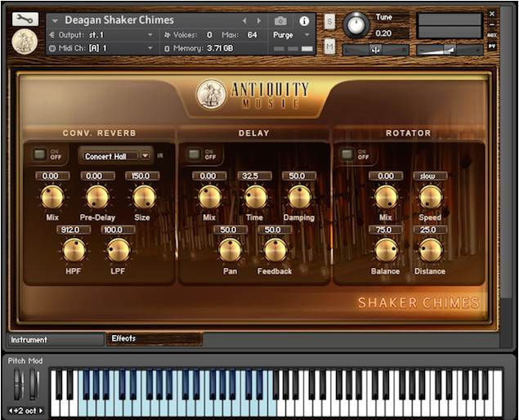This screenshot has height=420, width=519.
Task: Click the Delay Pan knob
Action: point(230,251)
